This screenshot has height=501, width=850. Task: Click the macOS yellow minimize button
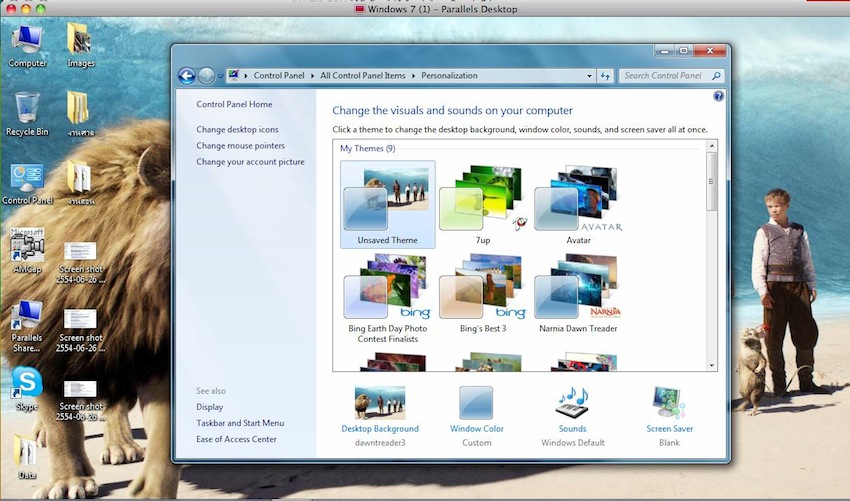pyautogui.click(x=25, y=9)
